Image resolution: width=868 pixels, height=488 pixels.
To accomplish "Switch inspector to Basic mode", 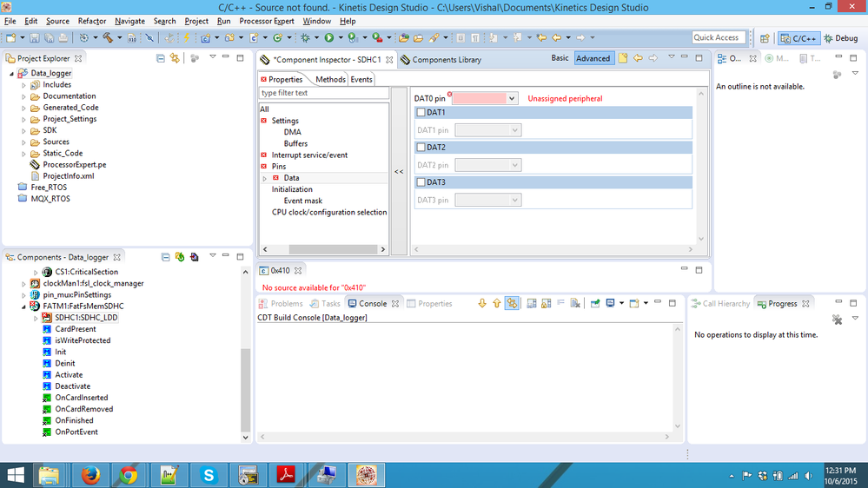I will coord(560,58).
